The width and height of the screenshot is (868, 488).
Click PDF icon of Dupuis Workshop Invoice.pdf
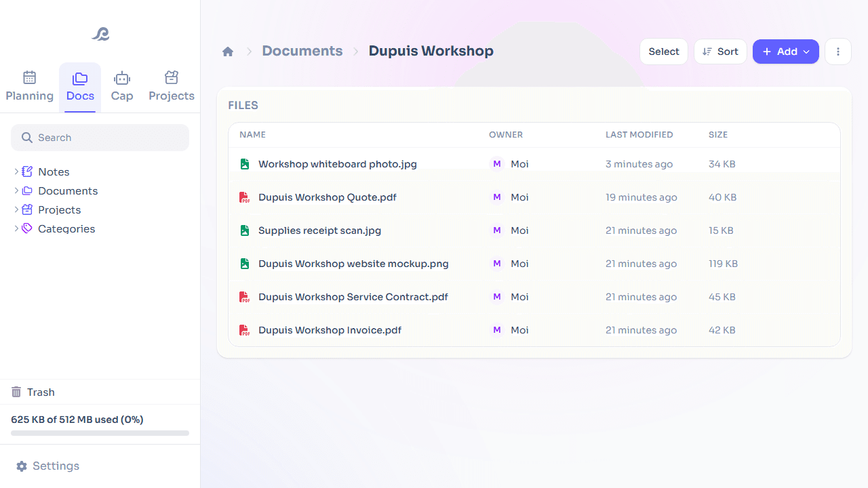tap(245, 330)
